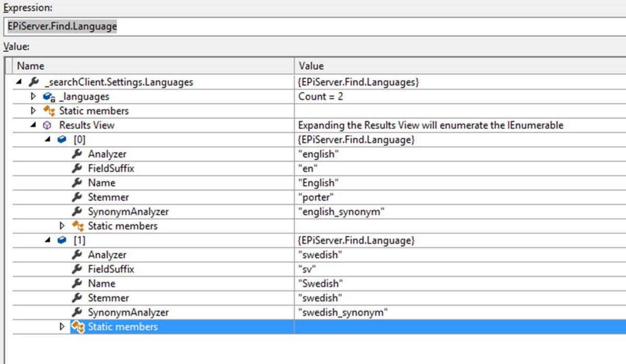Image resolution: width=626 pixels, height=364 pixels.
Task: Collapse the [0] language item
Action: tap(48, 140)
